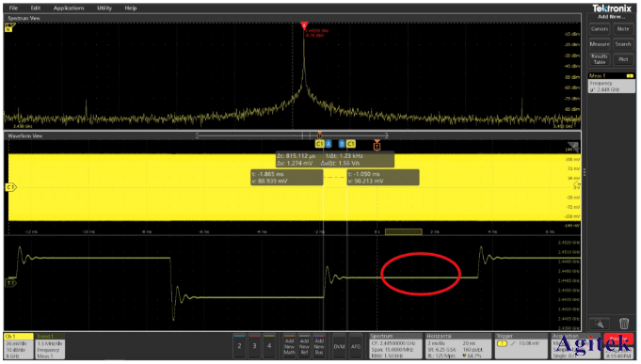Click cursor B readout t: -1.050 ms

click(383, 178)
